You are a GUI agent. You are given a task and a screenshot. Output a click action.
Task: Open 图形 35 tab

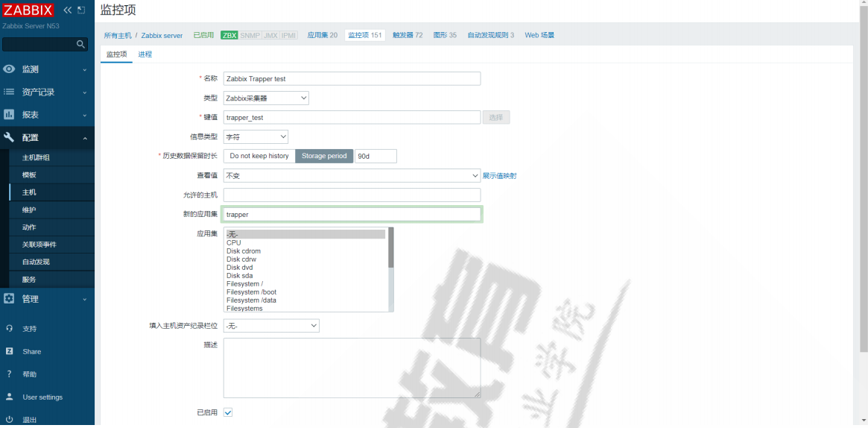click(445, 35)
